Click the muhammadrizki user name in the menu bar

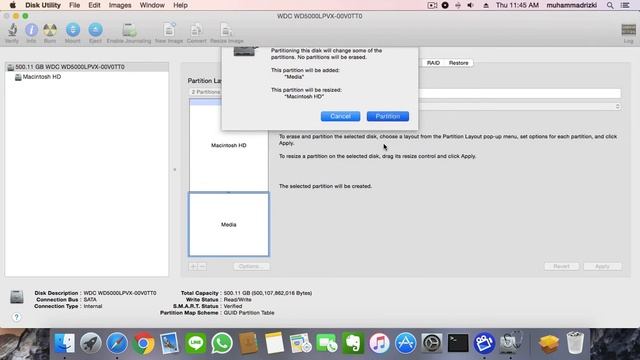coord(571,5)
